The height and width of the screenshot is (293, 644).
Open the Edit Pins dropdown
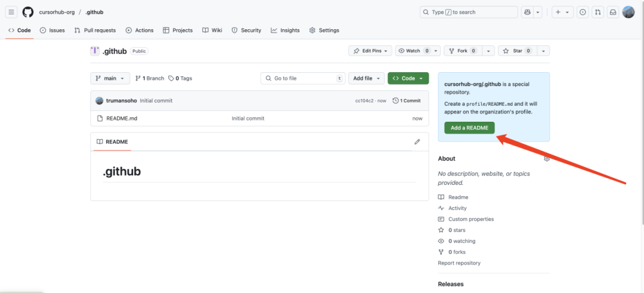click(x=370, y=51)
